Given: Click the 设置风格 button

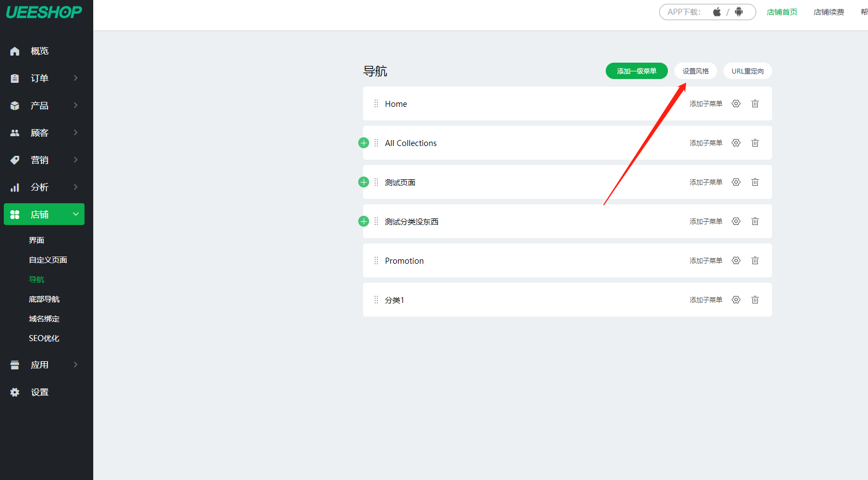Looking at the screenshot, I should pyautogui.click(x=696, y=71).
